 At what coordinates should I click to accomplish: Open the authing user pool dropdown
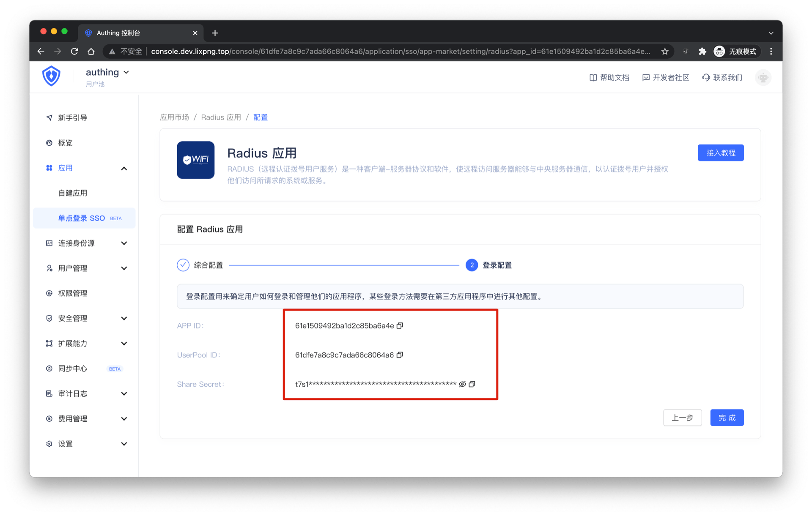point(107,72)
